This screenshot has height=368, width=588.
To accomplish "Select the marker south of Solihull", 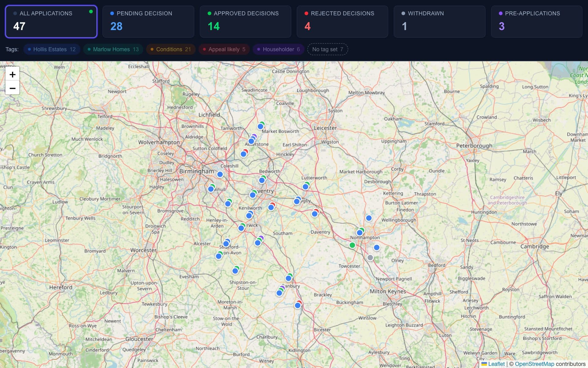I will tap(228, 204).
